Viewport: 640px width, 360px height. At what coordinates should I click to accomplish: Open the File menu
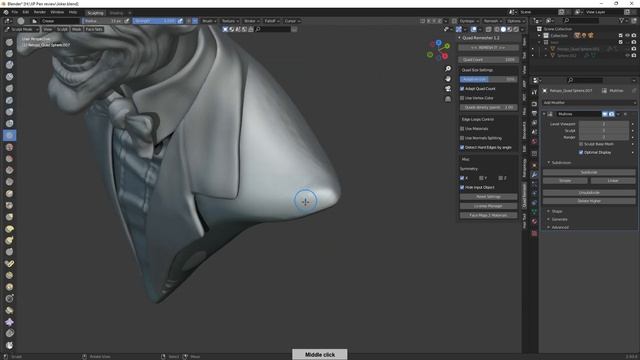point(15,12)
